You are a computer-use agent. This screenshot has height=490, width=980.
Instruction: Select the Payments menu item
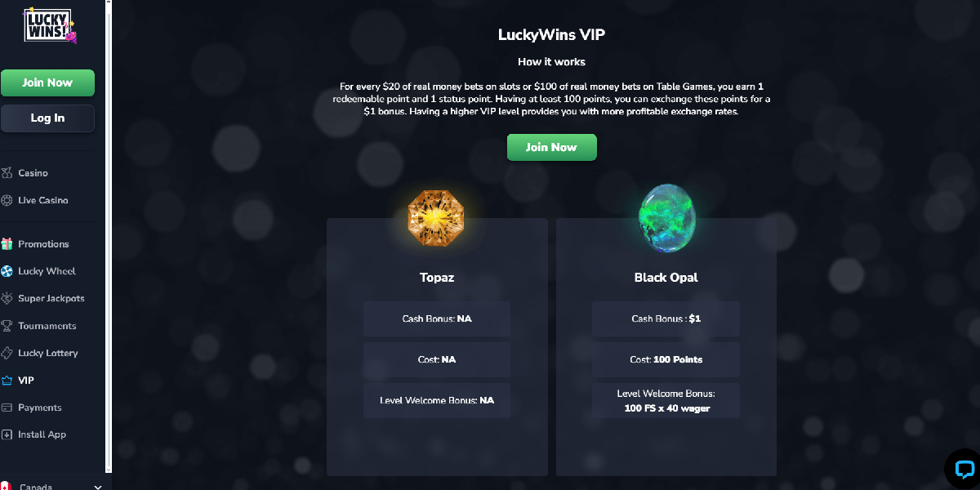pyautogui.click(x=40, y=408)
